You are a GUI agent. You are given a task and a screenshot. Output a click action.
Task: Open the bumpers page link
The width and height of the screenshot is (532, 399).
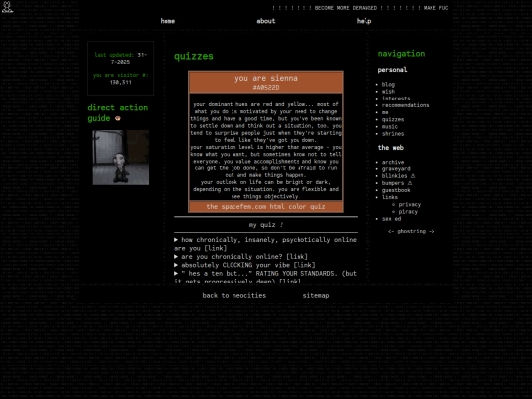pyautogui.click(x=393, y=183)
